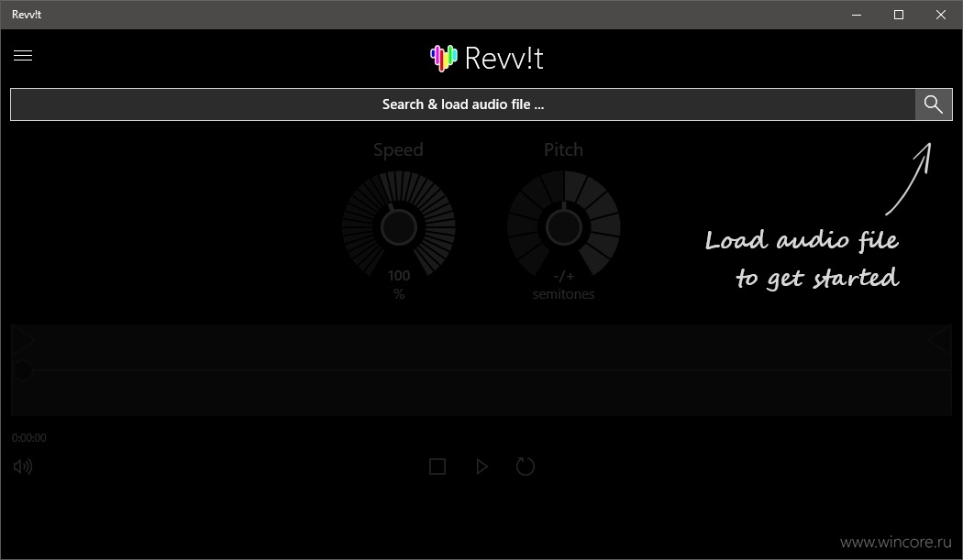Click the playhead circle on the timeline
This screenshot has height=560, width=963.
click(x=23, y=370)
